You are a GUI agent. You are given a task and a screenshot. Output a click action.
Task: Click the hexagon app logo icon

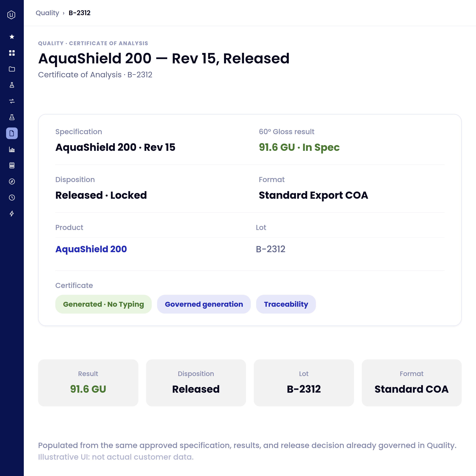[x=11, y=15]
